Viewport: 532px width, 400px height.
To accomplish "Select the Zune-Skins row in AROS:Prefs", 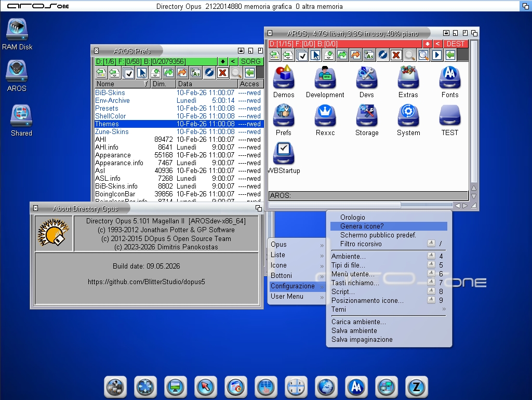I will point(179,131).
